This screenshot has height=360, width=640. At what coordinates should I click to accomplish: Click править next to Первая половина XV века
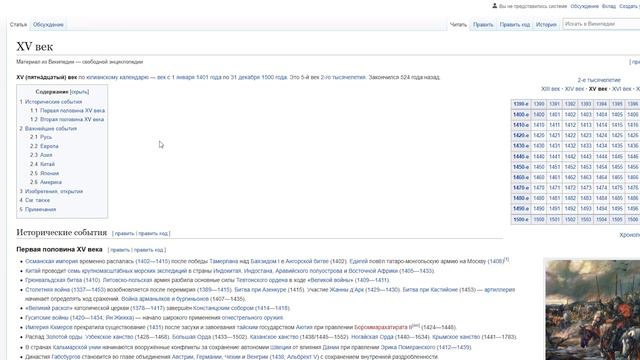pos(120,250)
